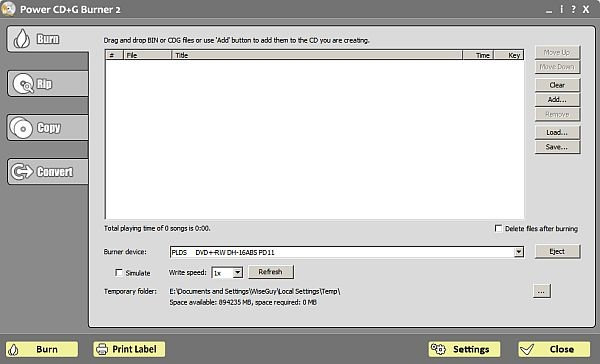Open the Burn tab in sidebar
The width and height of the screenshot is (600, 364).
48,39
